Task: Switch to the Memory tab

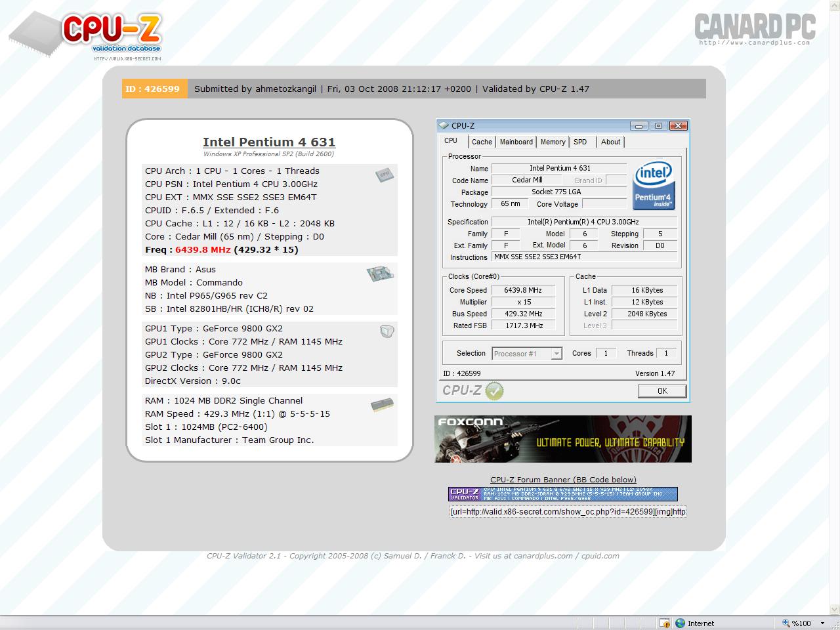Action: pyautogui.click(x=553, y=142)
